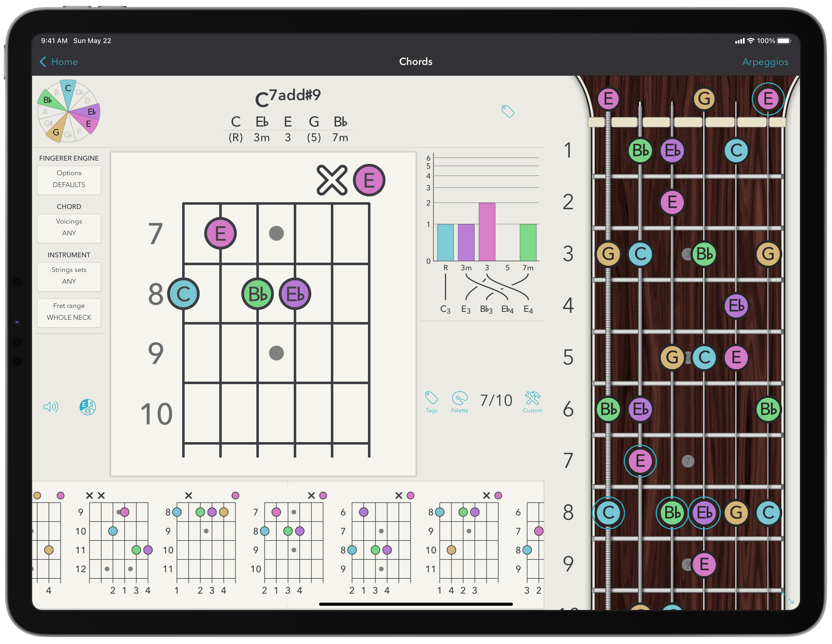Toggle the muted X string marker
Image resolution: width=832 pixels, height=644 pixels.
[332, 180]
